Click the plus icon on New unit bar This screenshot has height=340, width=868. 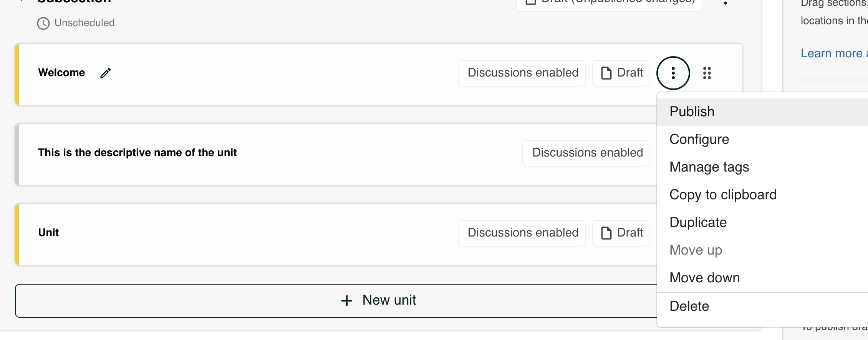coord(347,300)
